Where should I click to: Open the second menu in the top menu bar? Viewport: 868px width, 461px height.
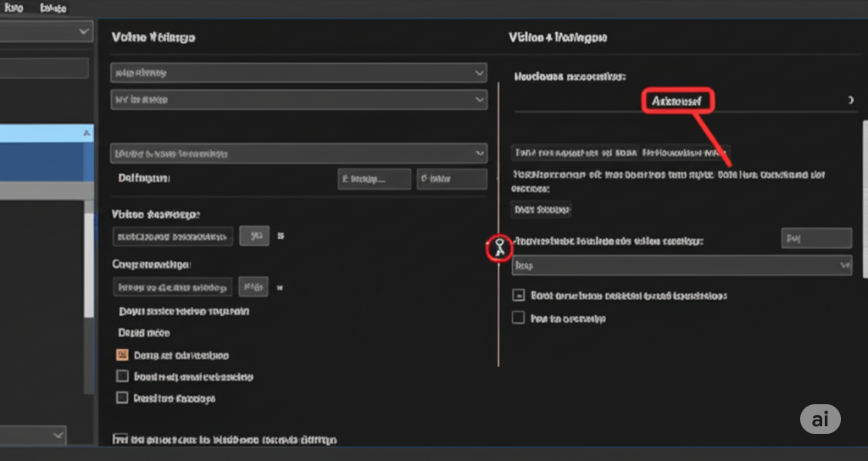pyautogui.click(x=53, y=8)
